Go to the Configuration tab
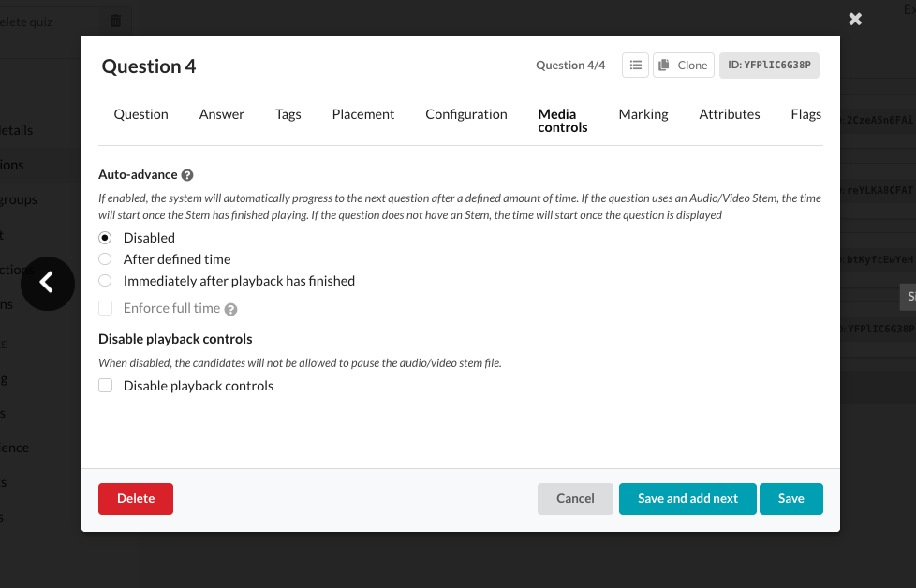The width and height of the screenshot is (916, 588). point(465,114)
